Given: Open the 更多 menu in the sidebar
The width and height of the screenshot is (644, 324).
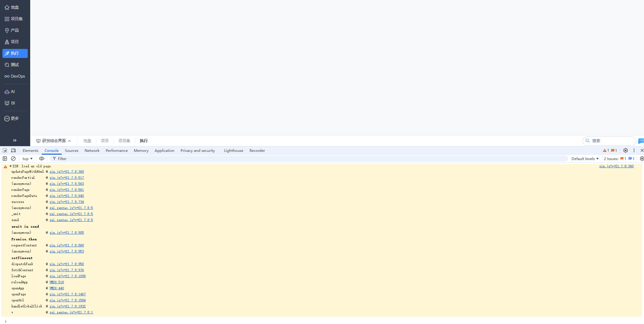Looking at the screenshot, I should (14, 118).
